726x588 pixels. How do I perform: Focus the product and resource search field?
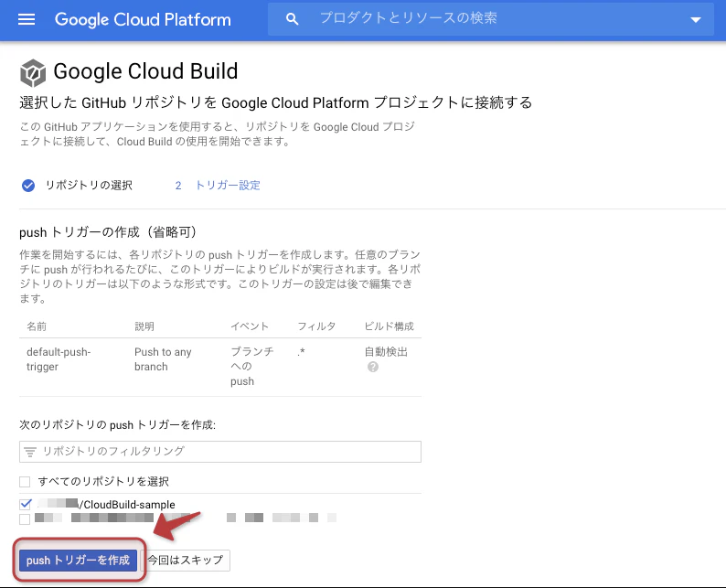491,19
